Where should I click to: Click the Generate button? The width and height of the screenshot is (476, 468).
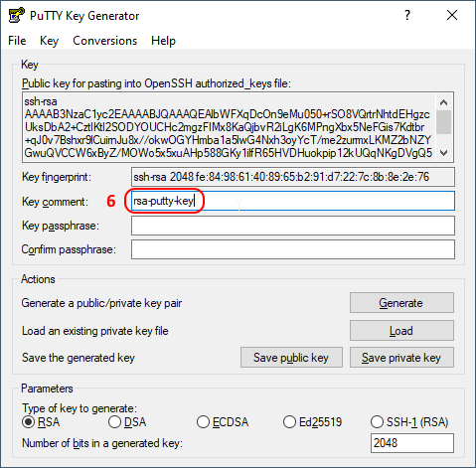[401, 303]
